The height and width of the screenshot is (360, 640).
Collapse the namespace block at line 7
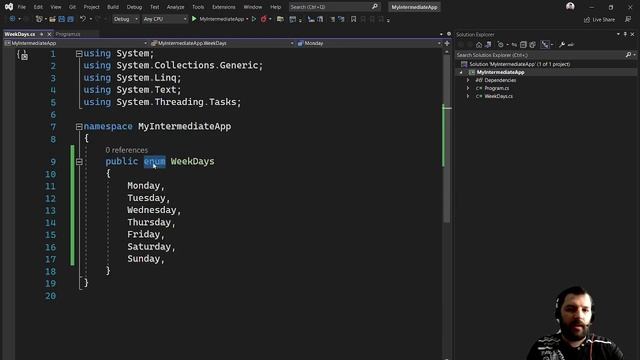[79, 127]
